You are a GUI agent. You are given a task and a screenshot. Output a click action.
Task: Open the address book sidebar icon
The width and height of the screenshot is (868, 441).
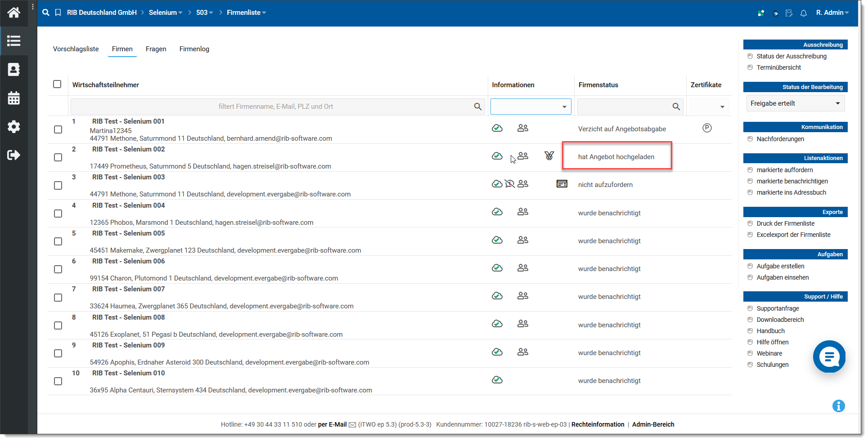coord(13,70)
